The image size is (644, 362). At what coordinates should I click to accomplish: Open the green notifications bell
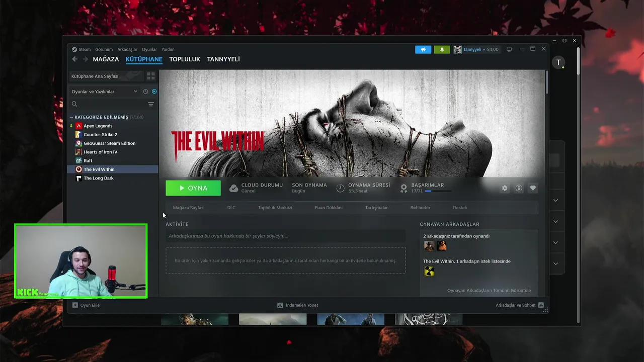coord(442,49)
